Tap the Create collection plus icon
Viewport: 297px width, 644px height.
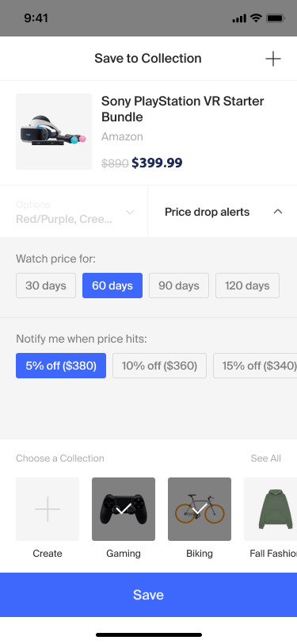[x=48, y=509]
